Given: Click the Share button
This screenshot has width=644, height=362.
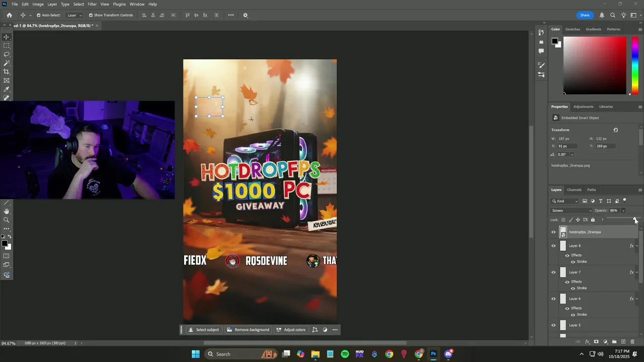Looking at the screenshot, I should [585, 15].
